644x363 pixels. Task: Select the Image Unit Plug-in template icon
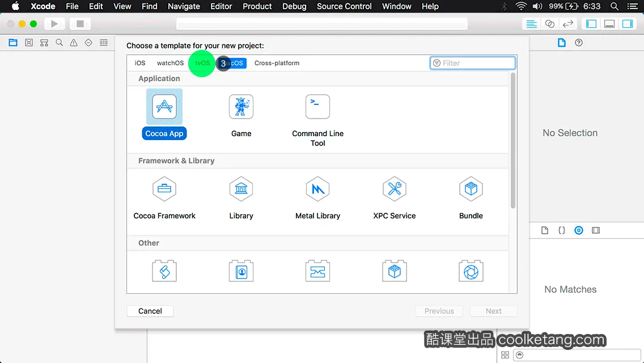[471, 271]
